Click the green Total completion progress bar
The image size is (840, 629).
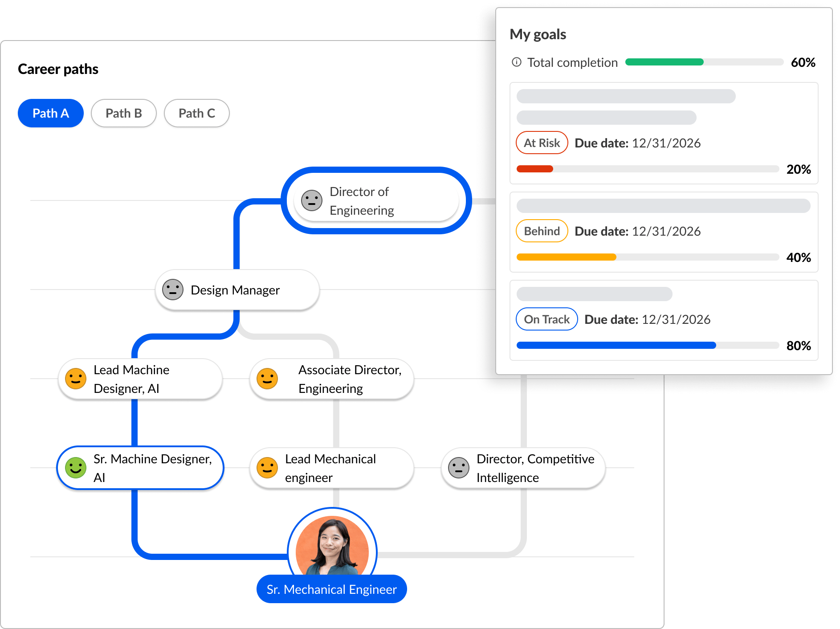[x=704, y=62]
